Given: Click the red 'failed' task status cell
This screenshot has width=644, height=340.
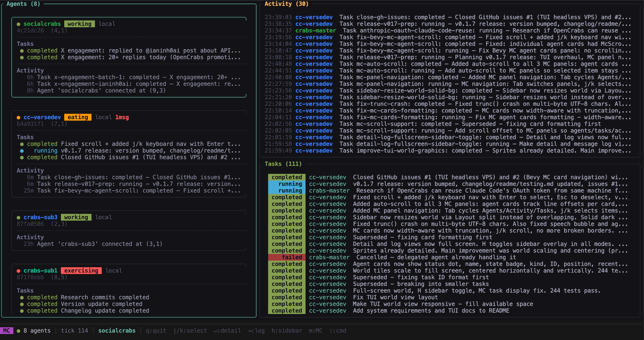Looking at the screenshot, I should click(287, 257).
